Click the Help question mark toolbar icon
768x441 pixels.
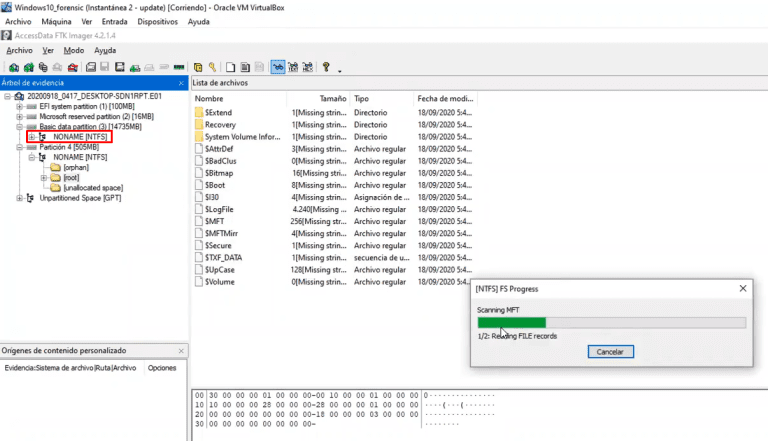click(x=325, y=67)
